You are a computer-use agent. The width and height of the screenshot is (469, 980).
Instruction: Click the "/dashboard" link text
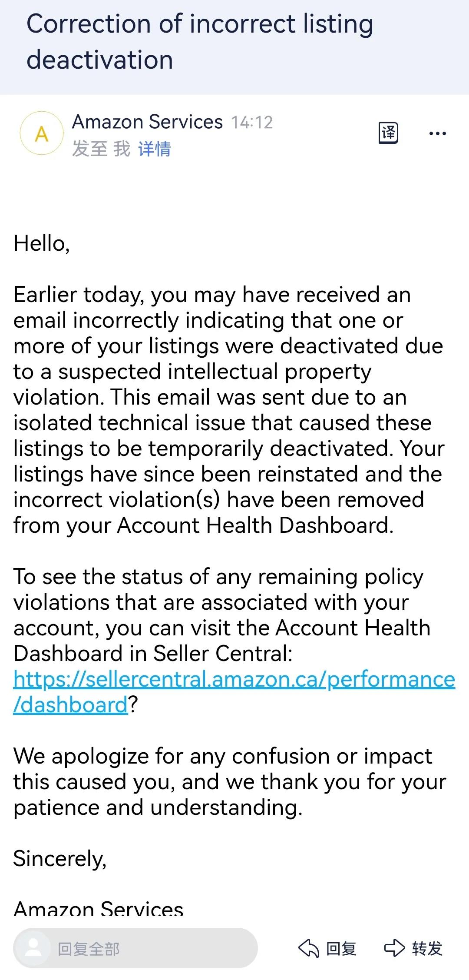pos(71,704)
